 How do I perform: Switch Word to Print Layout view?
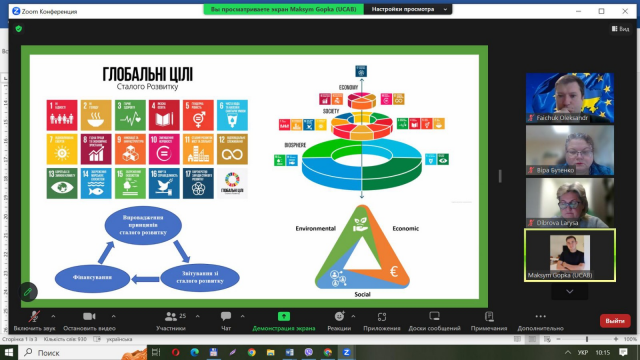coord(532,339)
